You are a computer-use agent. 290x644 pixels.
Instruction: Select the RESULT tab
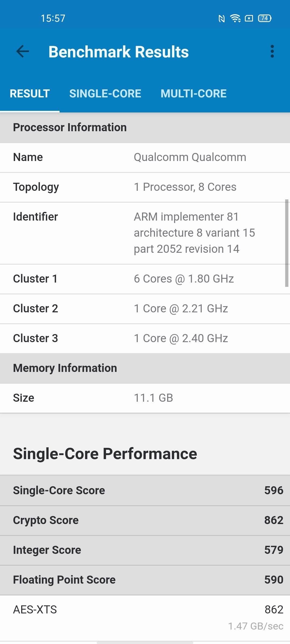click(x=30, y=94)
